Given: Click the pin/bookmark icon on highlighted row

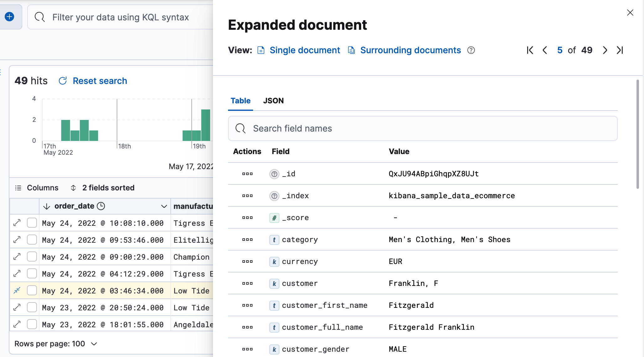Looking at the screenshot, I should point(17,290).
